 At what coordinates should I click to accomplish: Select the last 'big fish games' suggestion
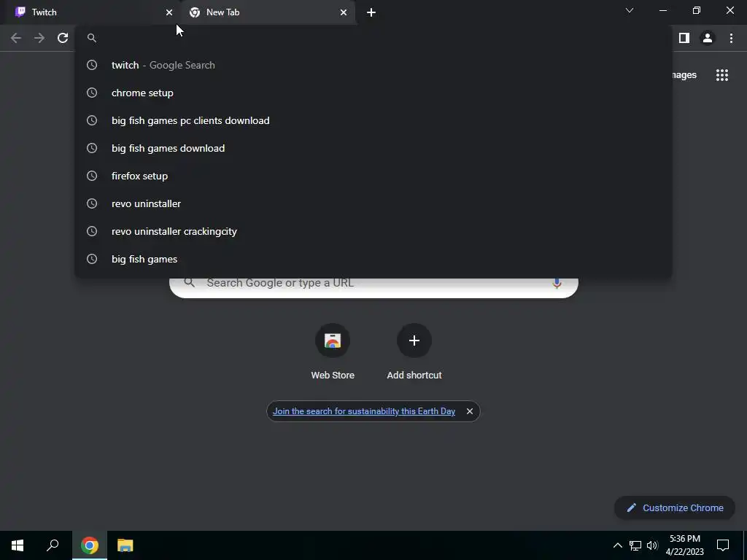tap(373, 259)
